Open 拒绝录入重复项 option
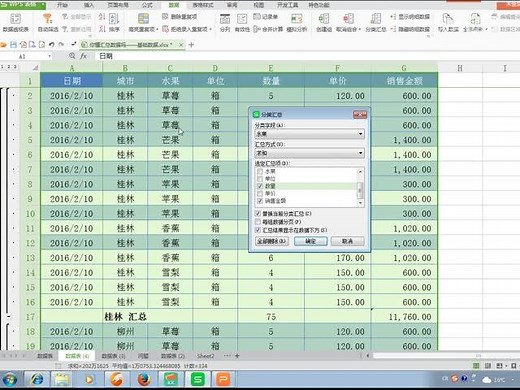Screen dimensions: 520x390 (x=187, y=29)
